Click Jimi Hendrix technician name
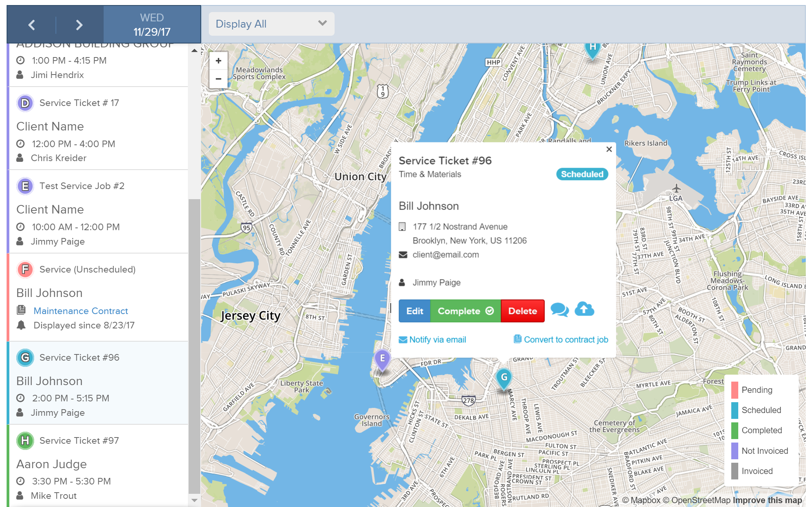 coord(57,75)
